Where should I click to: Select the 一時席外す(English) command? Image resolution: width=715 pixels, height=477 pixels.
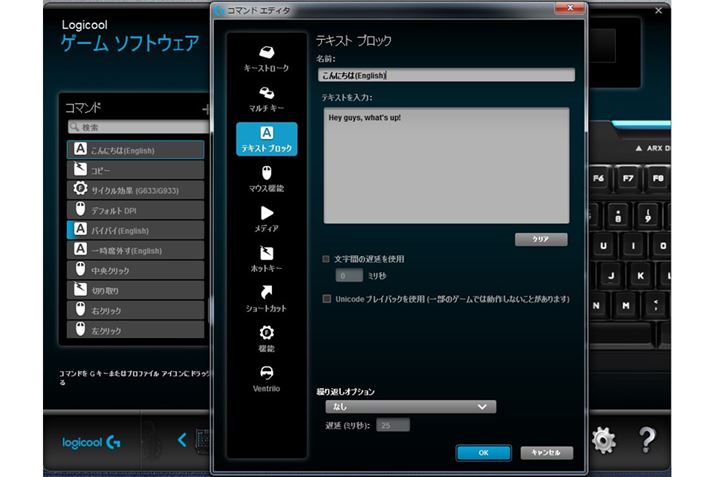(x=135, y=250)
